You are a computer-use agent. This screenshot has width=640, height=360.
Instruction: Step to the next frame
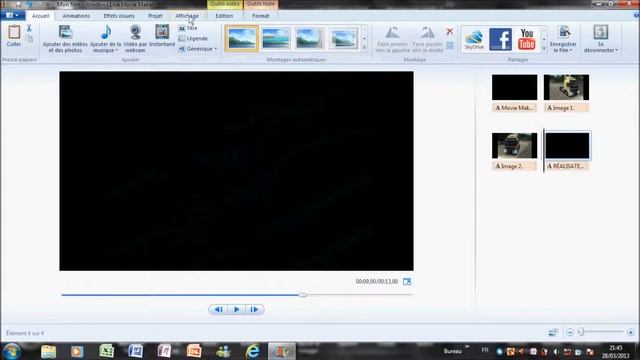click(254, 309)
